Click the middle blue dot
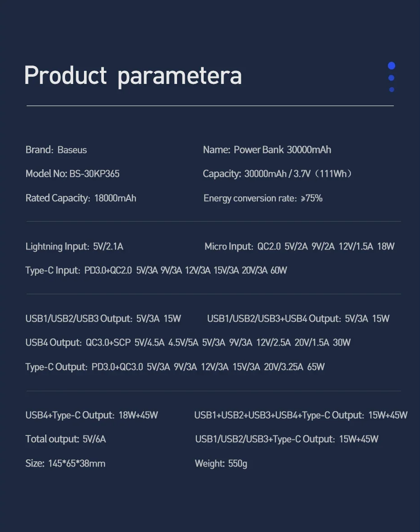Image resolution: width=420 pixels, height=532 pixels. pyautogui.click(x=392, y=78)
